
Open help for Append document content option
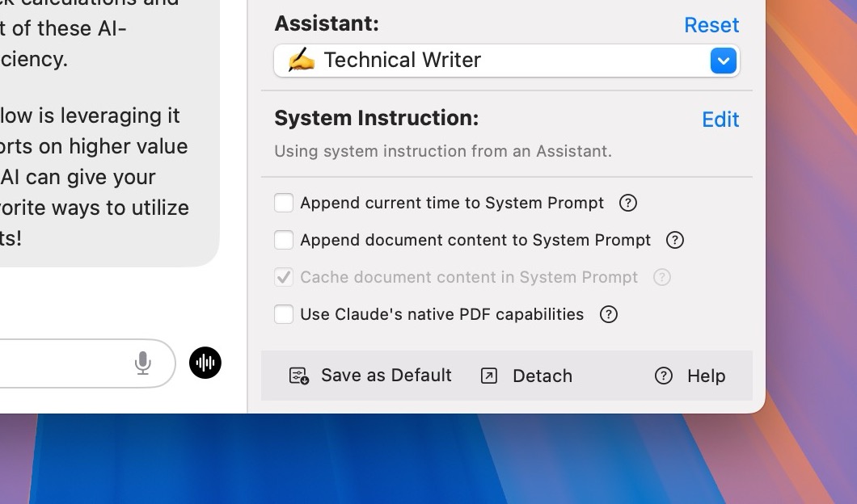674,240
